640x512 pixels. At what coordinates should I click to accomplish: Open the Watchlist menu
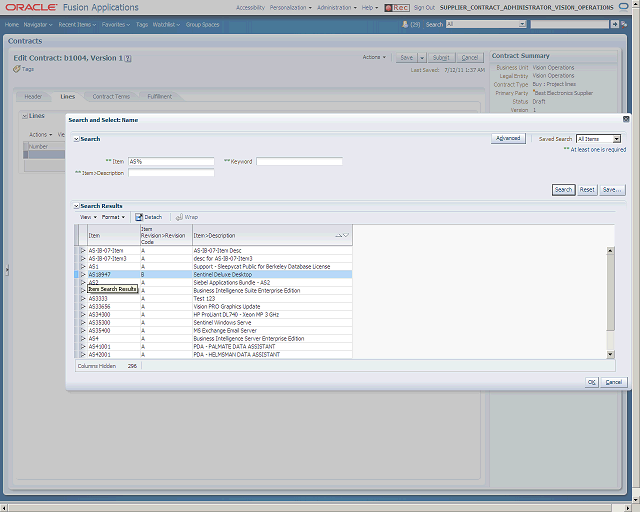point(166,24)
